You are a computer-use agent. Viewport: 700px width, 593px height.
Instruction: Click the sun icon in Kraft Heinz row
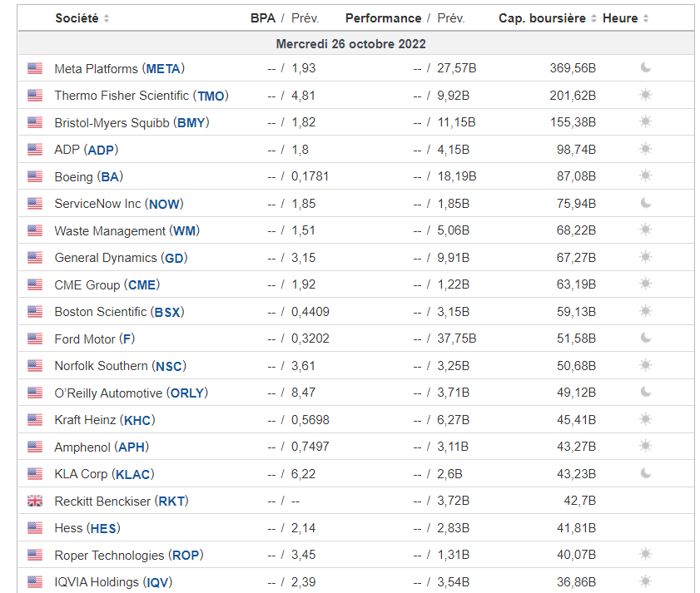(x=645, y=419)
